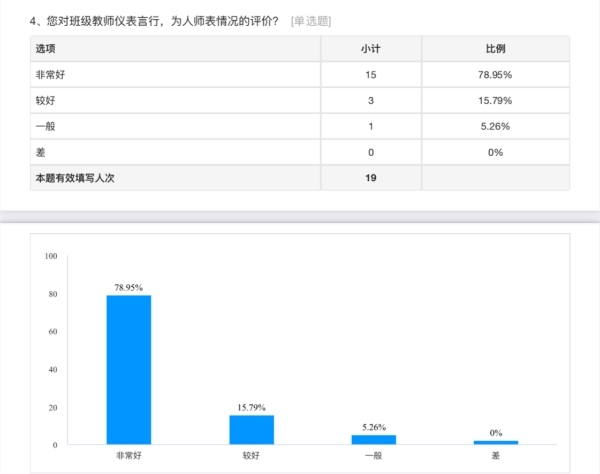This screenshot has width=600, height=474.
Task: Click the 100 tick on the chart y-axis
Action: pyautogui.click(x=51, y=256)
